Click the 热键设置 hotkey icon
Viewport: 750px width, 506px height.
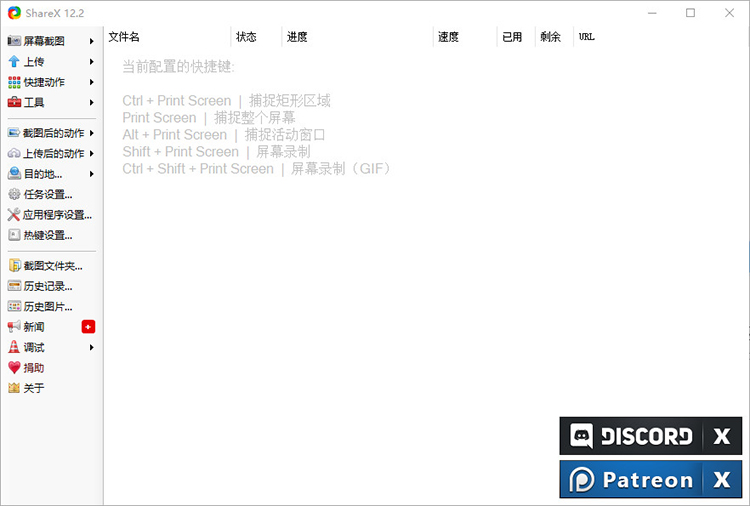point(14,235)
